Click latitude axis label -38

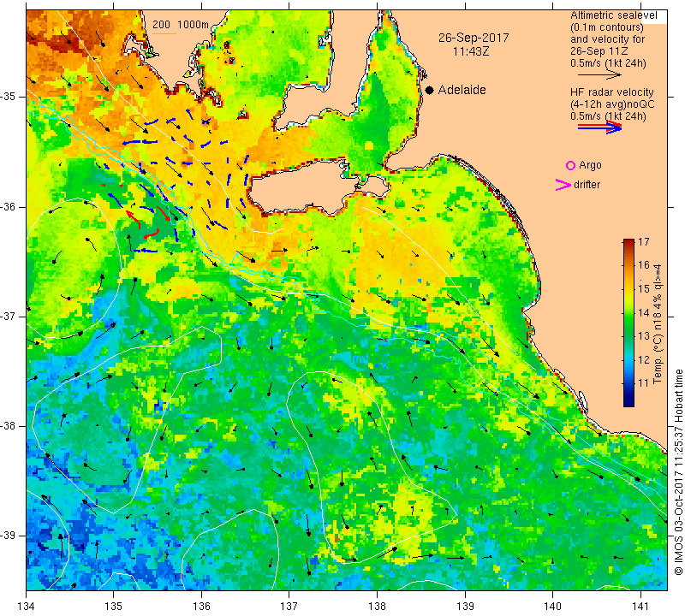(9, 426)
